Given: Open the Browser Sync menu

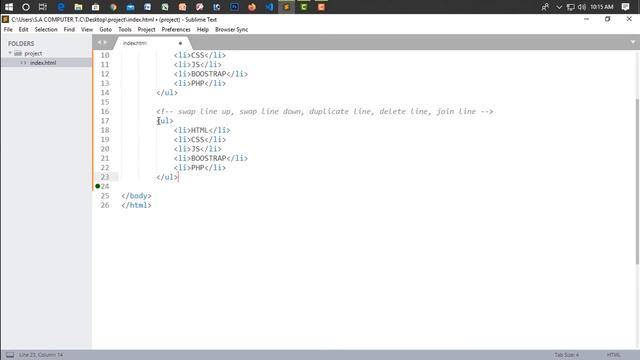Looking at the screenshot, I should coord(231,29).
